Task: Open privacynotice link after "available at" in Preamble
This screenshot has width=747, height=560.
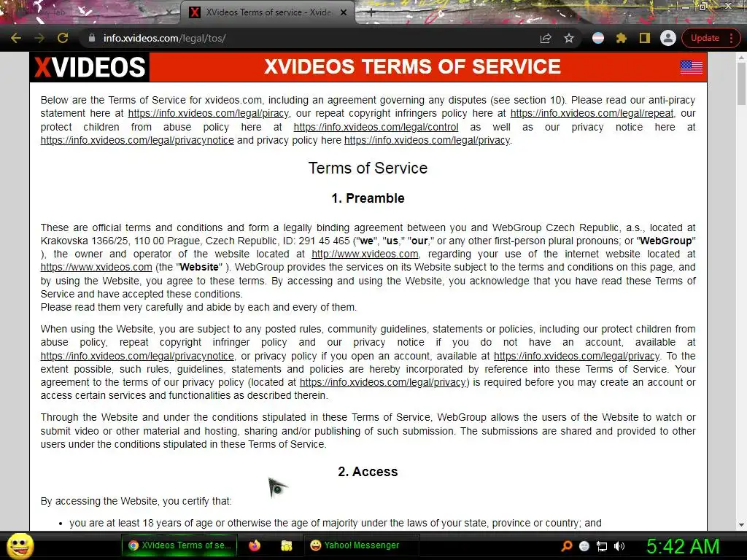Action: click(x=137, y=356)
